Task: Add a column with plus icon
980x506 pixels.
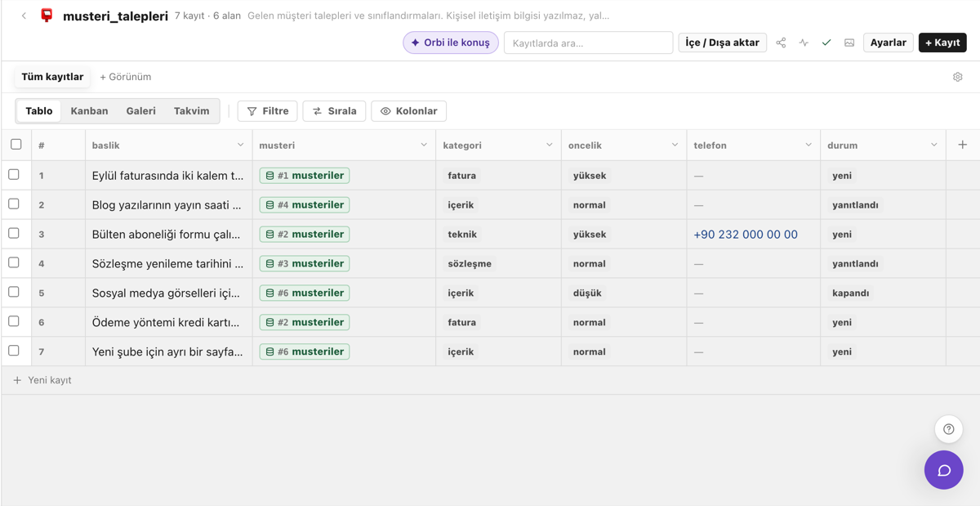Action: [962, 145]
